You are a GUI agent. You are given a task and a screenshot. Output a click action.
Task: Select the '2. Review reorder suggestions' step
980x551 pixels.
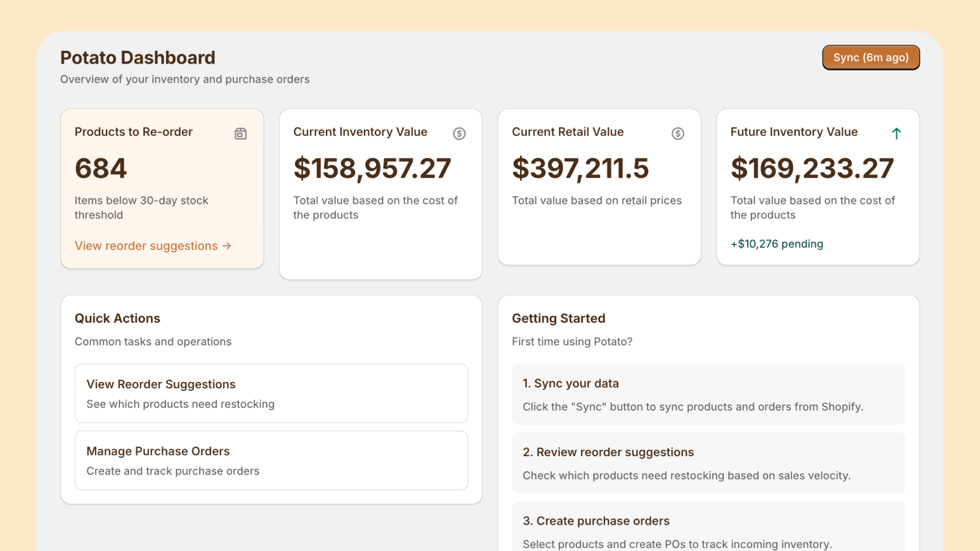point(709,463)
